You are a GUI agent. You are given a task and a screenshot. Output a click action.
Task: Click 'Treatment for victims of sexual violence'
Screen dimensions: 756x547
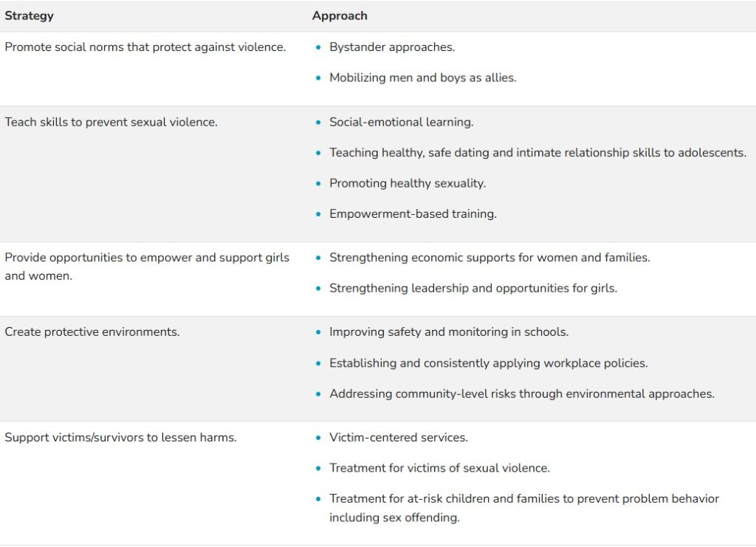(x=440, y=468)
